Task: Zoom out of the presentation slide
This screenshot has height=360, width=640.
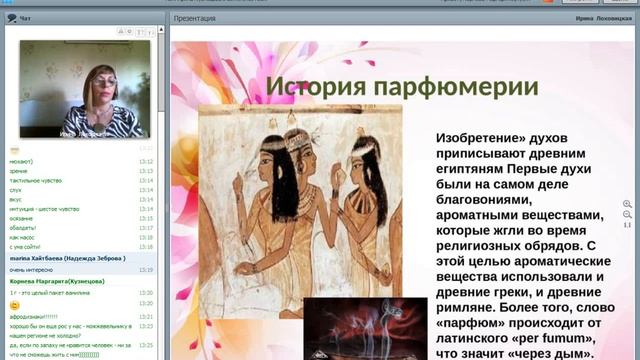Action: click(627, 215)
